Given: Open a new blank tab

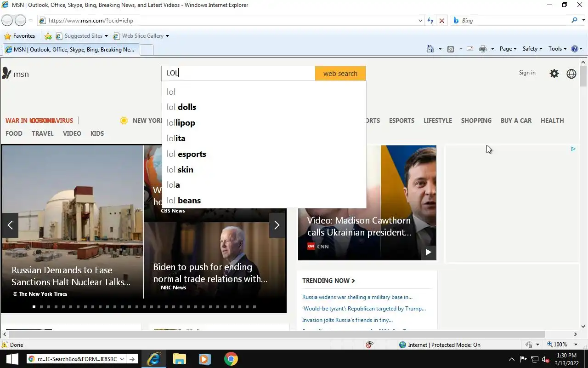Looking at the screenshot, I should 146,50.
